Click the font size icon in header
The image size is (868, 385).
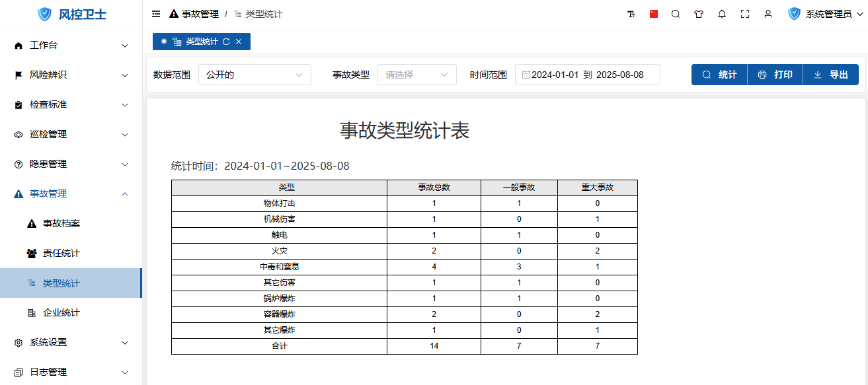click(631, 14)
